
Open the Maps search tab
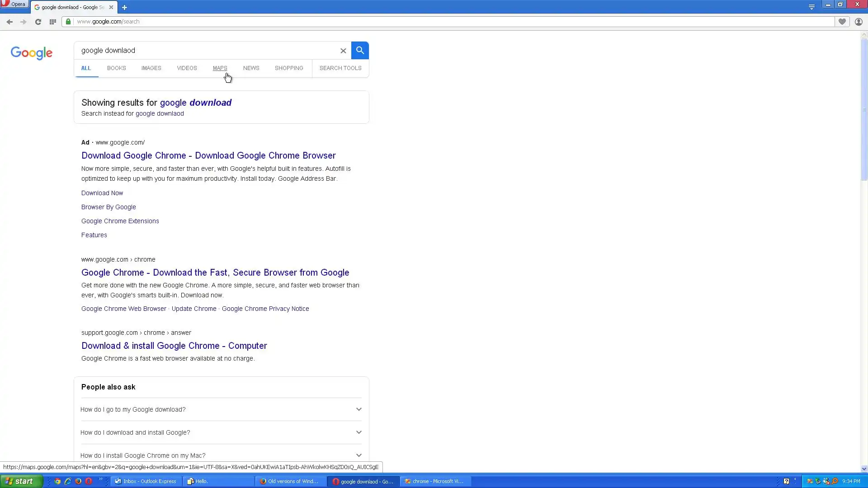(220, 68)
